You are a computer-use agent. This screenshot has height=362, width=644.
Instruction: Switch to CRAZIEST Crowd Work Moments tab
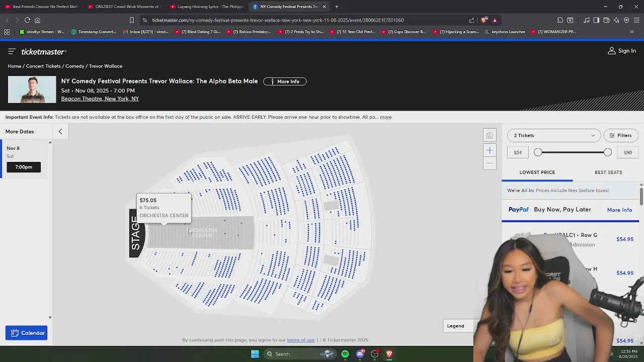coord(124,7)
